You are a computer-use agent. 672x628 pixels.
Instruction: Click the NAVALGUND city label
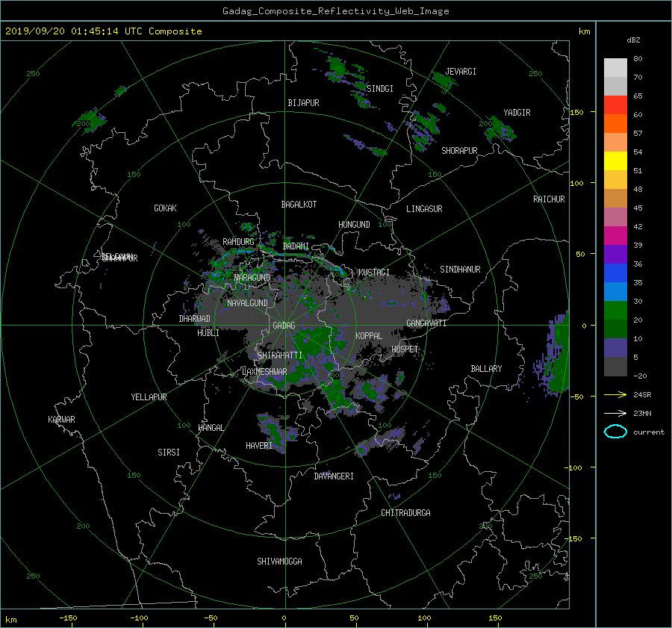(x=247, y=303)
